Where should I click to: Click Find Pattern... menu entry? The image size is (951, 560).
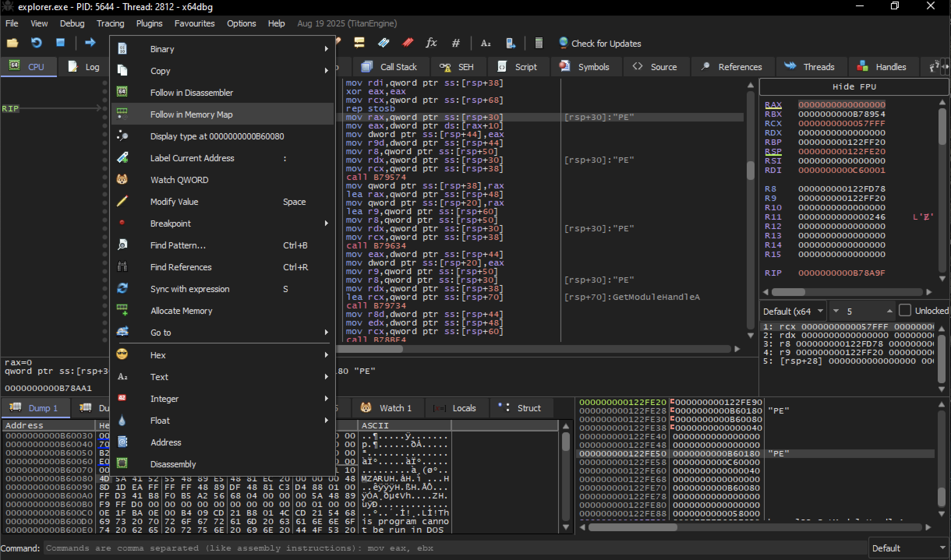222,245
